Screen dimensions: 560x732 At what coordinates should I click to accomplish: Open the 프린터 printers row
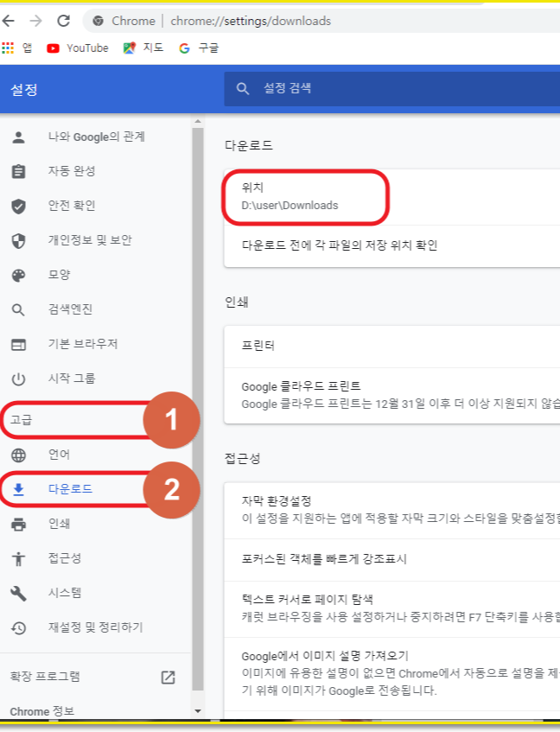pos(392,347)
